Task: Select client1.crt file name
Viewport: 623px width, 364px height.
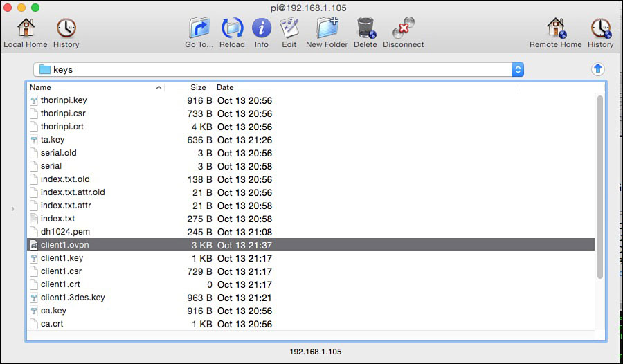Action: pos(60,284)
